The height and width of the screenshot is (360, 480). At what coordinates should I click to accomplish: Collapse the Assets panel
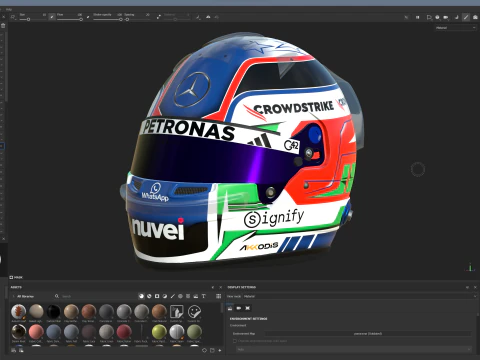[x=213, y=287]
